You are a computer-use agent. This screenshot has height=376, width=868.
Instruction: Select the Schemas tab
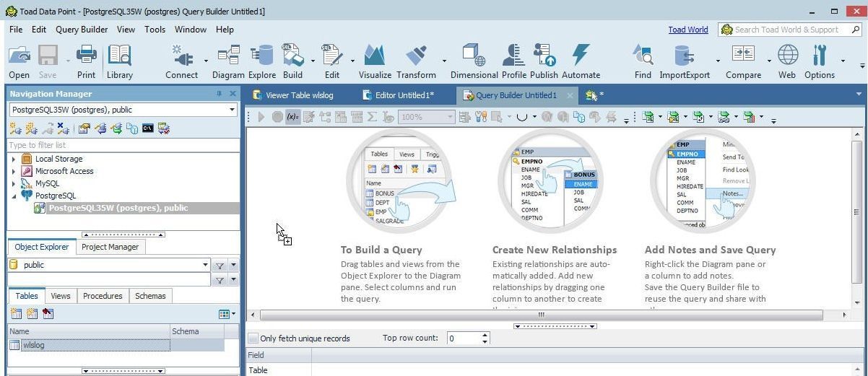pyautogui.click(x=150, y=296)
